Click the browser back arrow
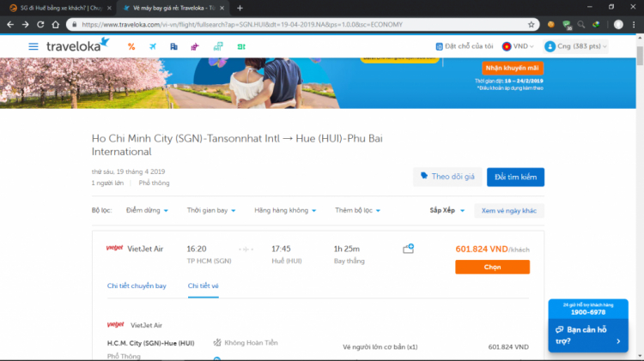This screenshot has width=644, height=361. [10, 25]
